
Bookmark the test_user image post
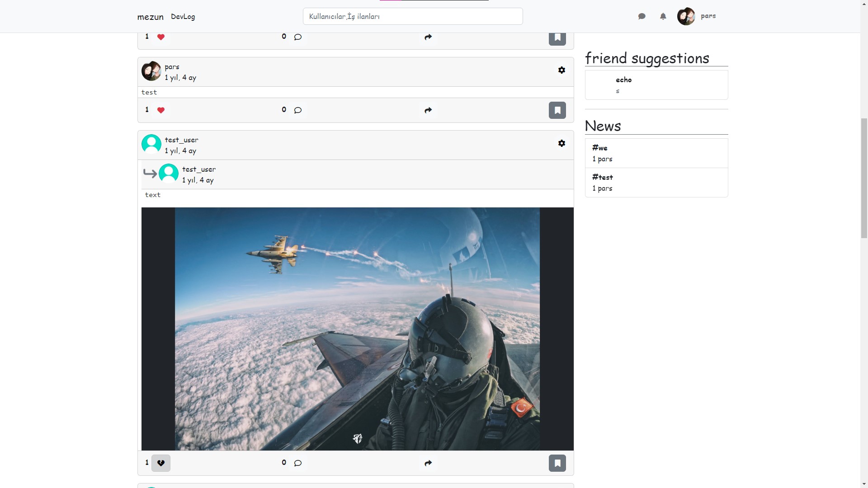tap(557, 463)
